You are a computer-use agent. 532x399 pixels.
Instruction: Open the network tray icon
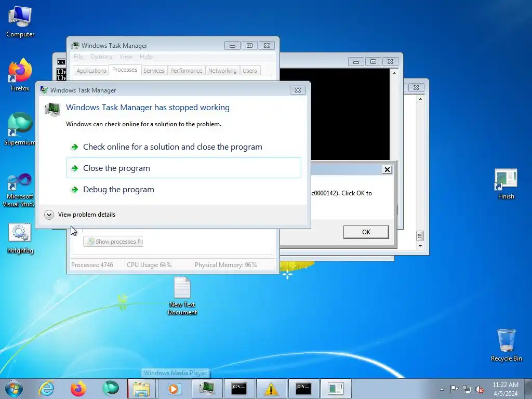(x=467, y=389)
